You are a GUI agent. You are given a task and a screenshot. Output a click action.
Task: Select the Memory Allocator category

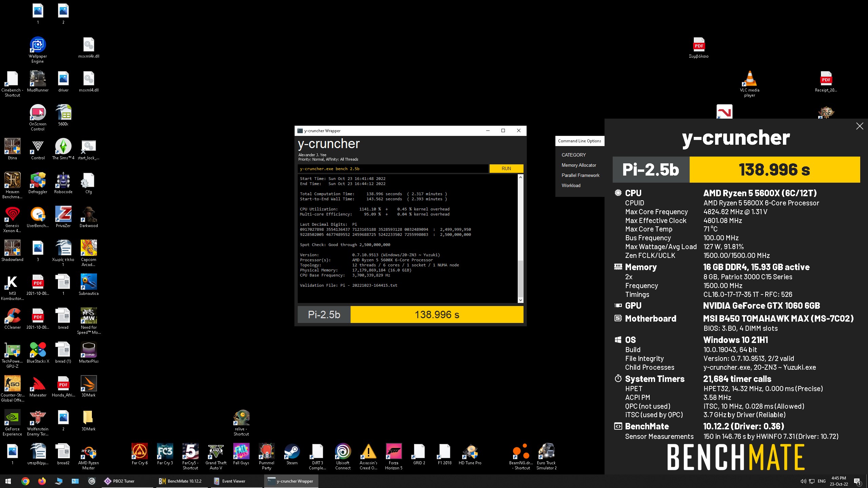[x=578, y=165]
